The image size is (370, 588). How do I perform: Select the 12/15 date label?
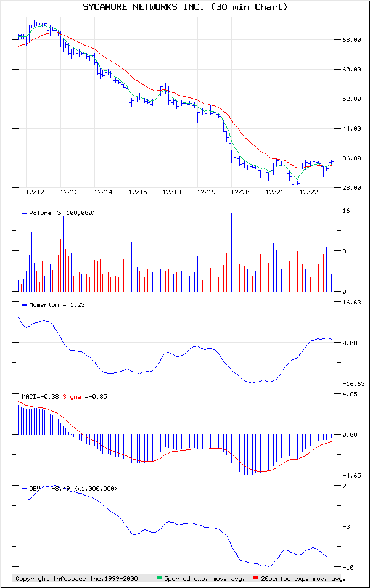tap(138, 192)
